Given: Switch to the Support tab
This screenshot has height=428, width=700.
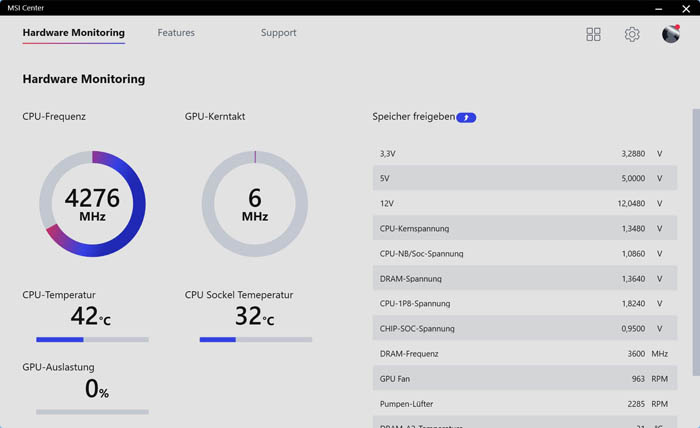Looking at the screenshot, I should (x=279, y=33).
